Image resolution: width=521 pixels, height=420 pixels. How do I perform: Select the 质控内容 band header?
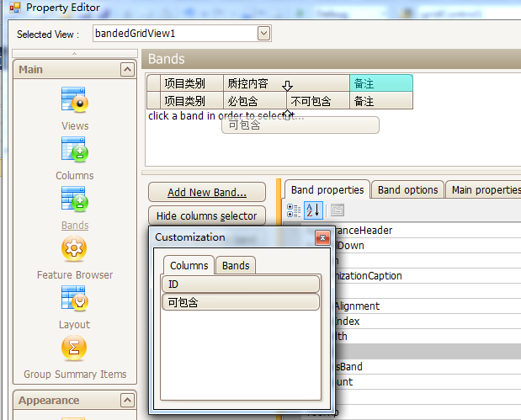(x=286, y=83)
